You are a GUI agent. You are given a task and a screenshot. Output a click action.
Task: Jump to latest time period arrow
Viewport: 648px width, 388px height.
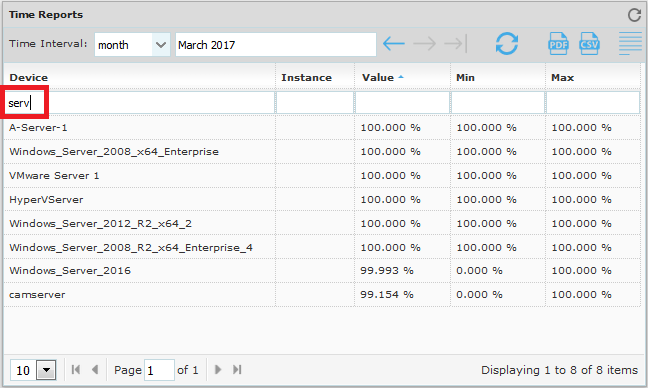[456, 44]
